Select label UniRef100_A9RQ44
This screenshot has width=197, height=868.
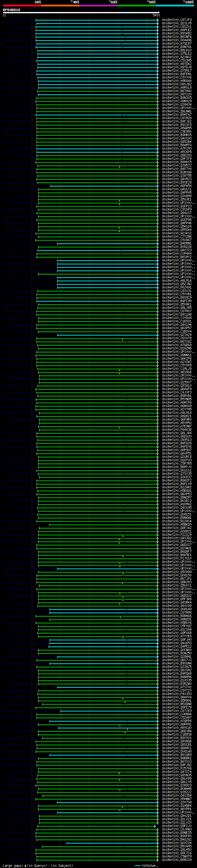177,81
